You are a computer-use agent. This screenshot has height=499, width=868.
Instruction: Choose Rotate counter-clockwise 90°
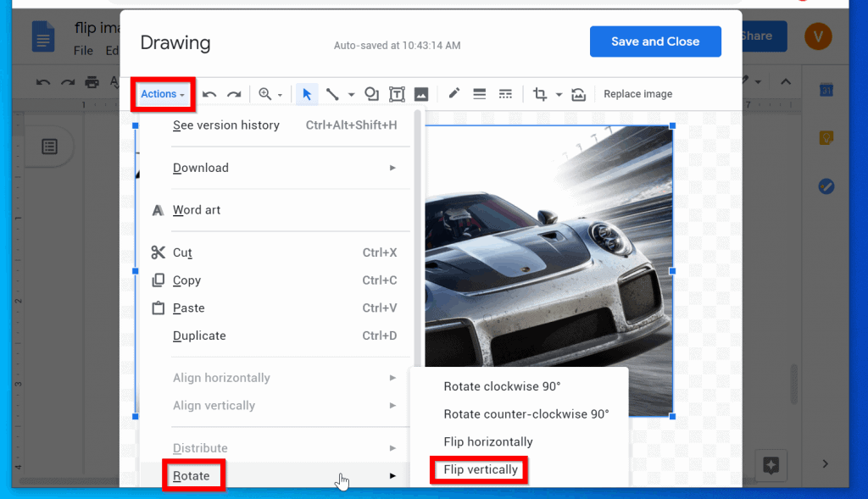click(520, 413)
